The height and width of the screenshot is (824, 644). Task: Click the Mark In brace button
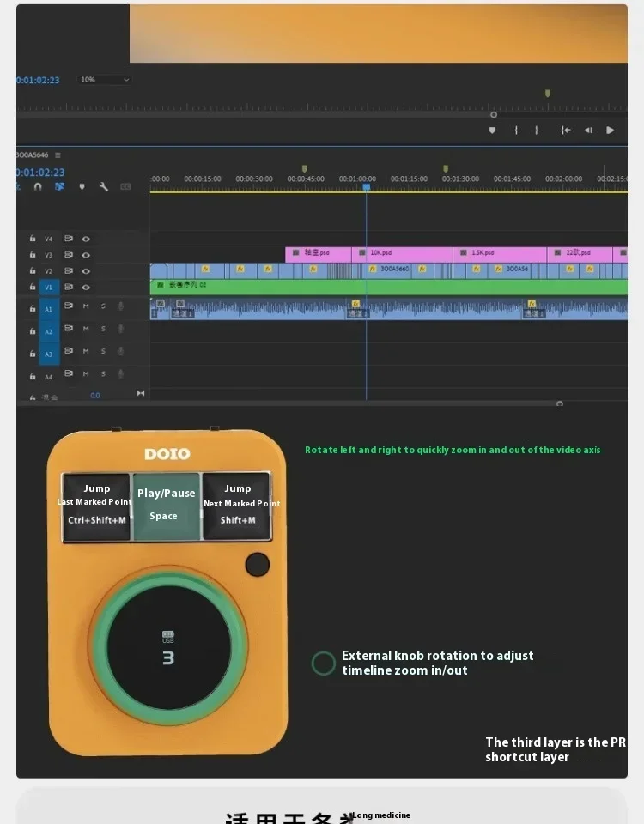(x=516, y=130)
